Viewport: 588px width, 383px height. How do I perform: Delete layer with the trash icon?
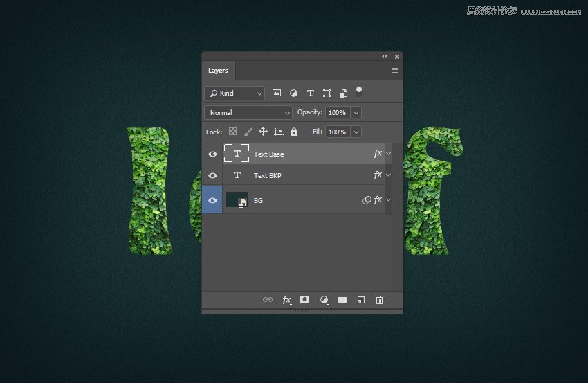coord(379,299)
